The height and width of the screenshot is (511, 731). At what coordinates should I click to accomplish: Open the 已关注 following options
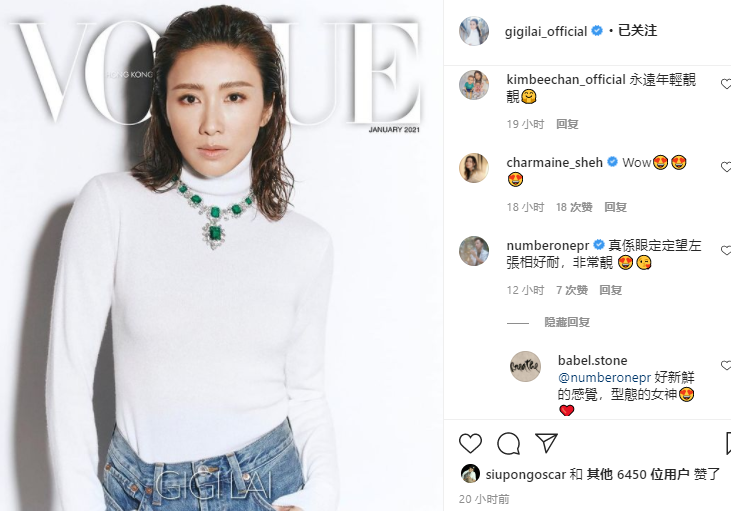637,31
